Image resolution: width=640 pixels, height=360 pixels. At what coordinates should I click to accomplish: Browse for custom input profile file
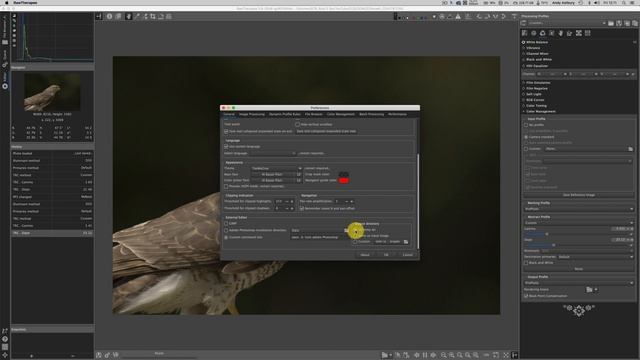(x=631, y=149)
